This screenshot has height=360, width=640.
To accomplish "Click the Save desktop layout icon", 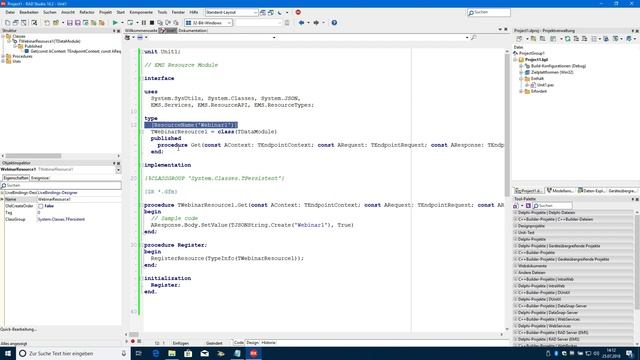I will pos(263,12).
